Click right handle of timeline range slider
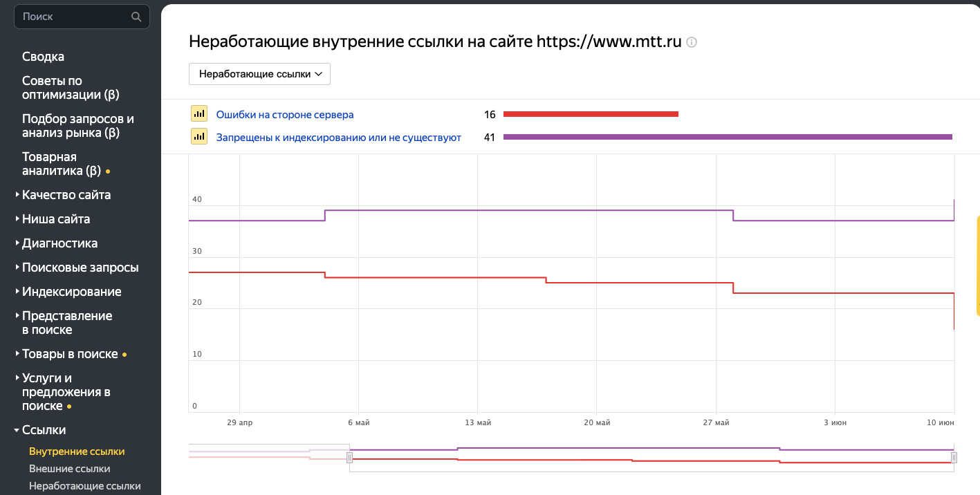 pos(954,457)
